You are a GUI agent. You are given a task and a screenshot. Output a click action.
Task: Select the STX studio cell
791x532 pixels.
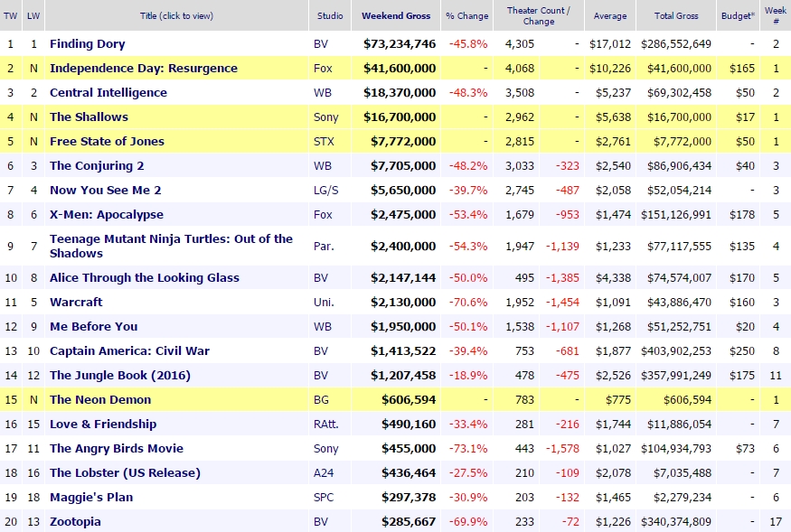pyautogui.click(x=324, y=141)
